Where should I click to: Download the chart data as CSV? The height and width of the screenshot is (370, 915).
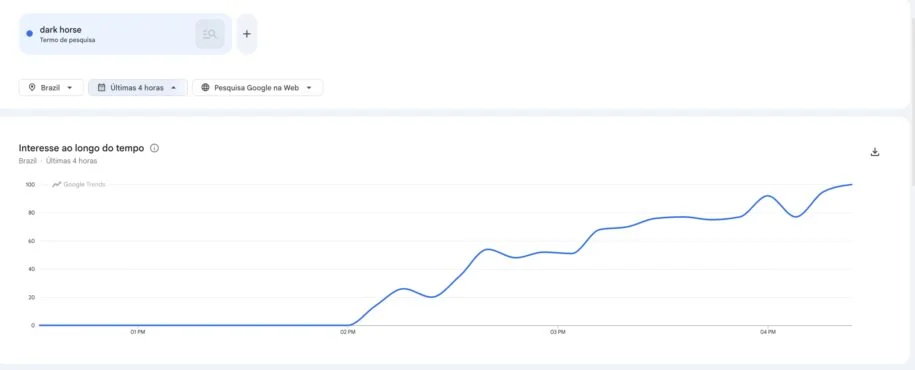pos(875,152)
